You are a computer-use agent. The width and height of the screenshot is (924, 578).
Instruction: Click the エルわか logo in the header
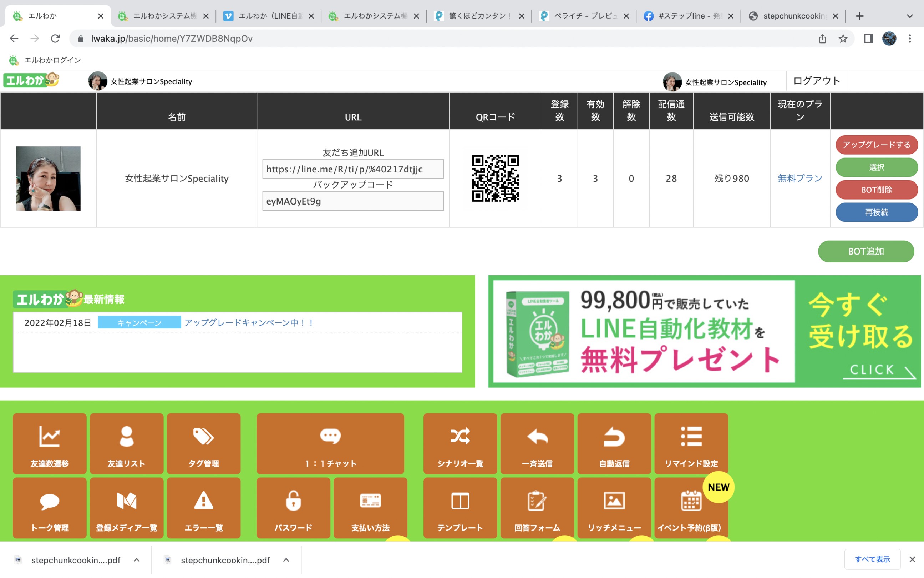click(31, 80)
